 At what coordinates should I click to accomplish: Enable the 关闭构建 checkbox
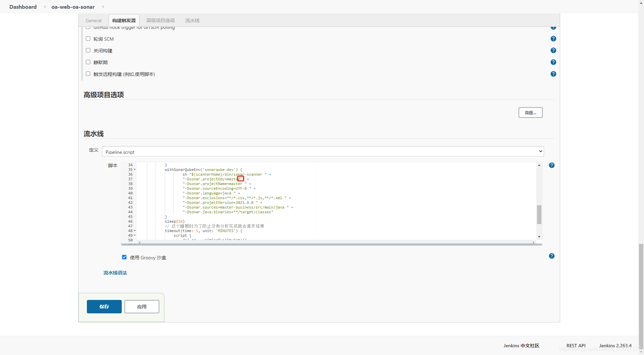pyautogui.click(x=88, y=50)
